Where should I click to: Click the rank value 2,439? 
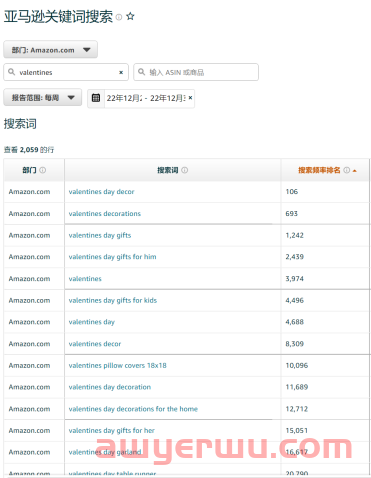[295, 257]
